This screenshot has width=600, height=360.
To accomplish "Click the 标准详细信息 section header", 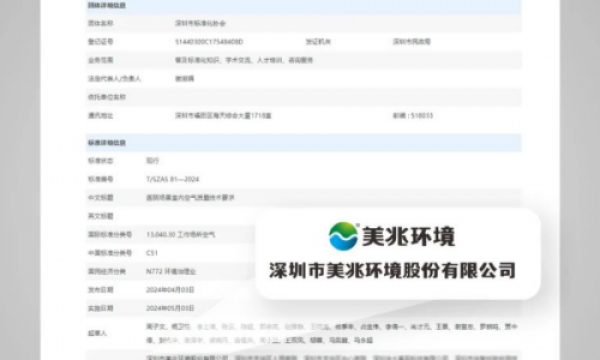I will [107, 143].
